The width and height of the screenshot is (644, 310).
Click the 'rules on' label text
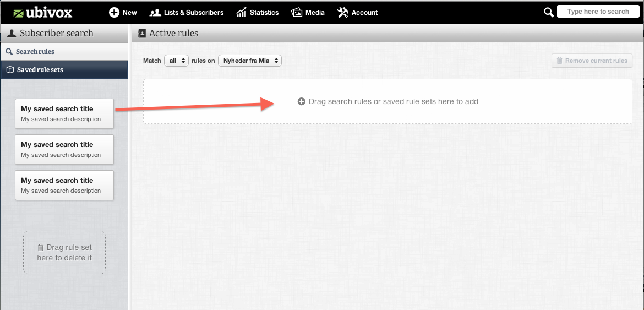(203, 61)
